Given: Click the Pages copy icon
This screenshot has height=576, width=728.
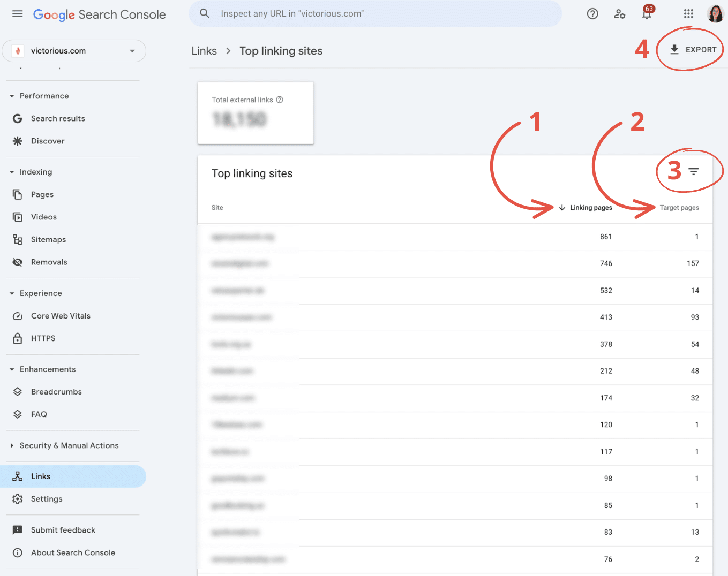Looking at the screenshot, I should pyautogui.click(x=18, y=194).
